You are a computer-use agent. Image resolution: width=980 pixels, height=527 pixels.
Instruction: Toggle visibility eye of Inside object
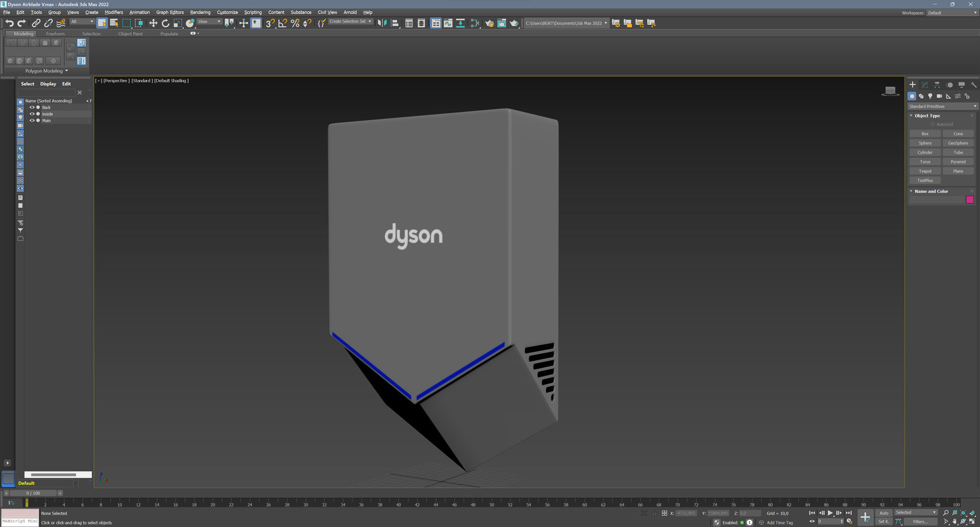click(32, 114)
